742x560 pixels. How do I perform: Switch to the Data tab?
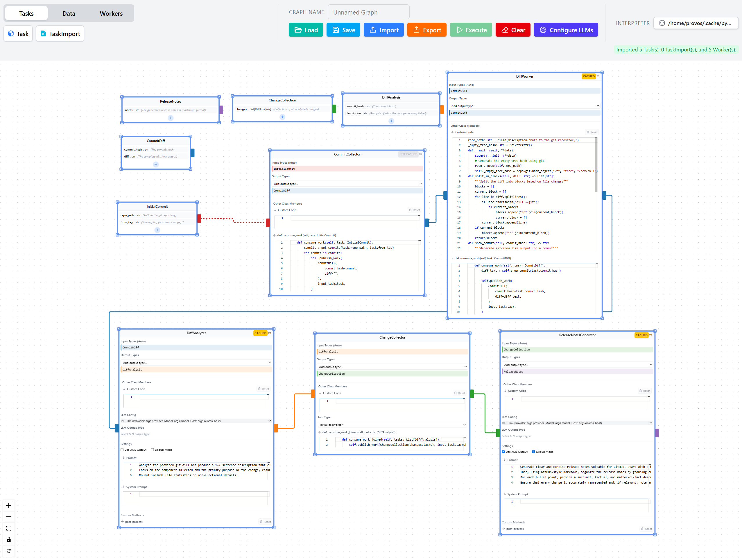click(69, 13)
